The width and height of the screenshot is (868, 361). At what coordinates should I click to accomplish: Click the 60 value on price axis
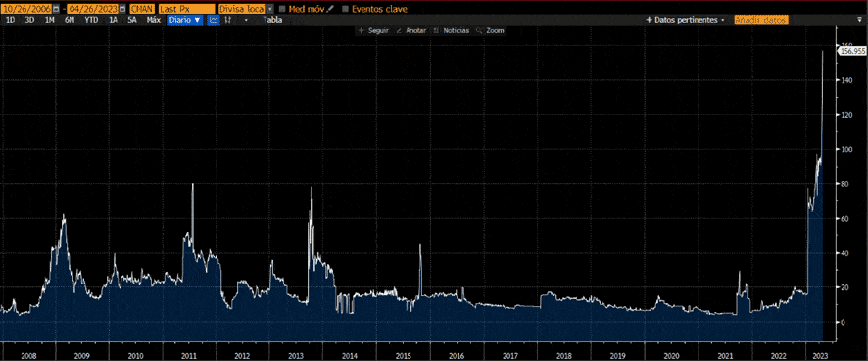click(x=845, y=219)
